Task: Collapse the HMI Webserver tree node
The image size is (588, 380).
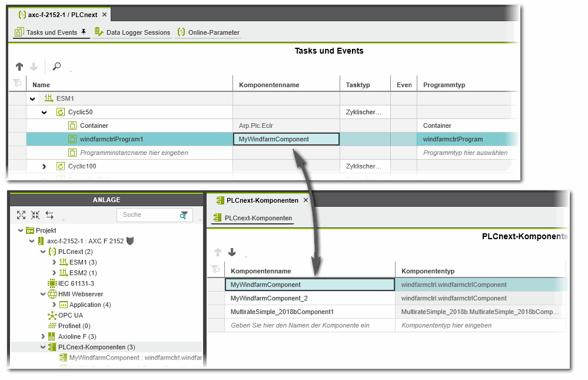Action: coord(43,294)
